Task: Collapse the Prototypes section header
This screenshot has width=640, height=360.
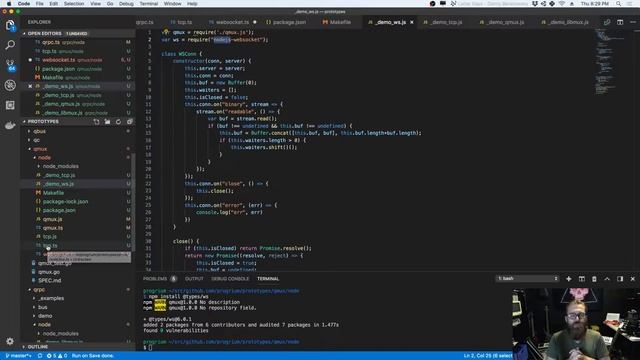Action: pos(43,122)
